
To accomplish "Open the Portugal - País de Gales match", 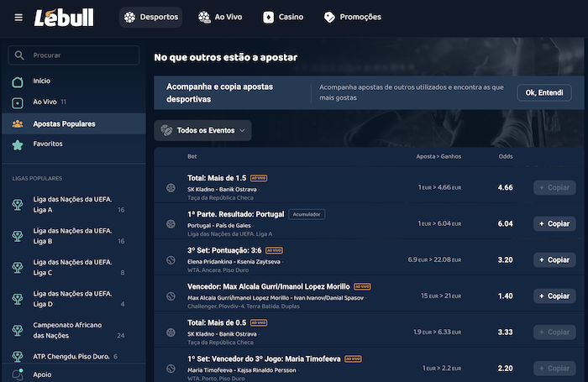I will point(219,225).
